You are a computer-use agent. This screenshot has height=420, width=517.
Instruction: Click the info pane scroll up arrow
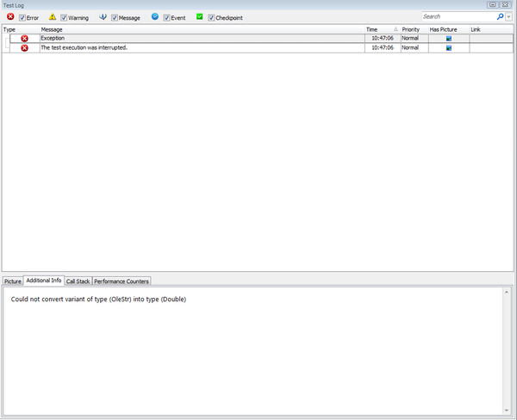coord(507,292)
